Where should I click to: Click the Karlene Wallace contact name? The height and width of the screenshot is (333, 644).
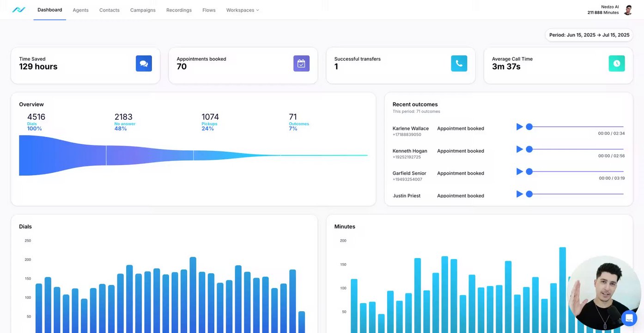(x=411, y=129)
